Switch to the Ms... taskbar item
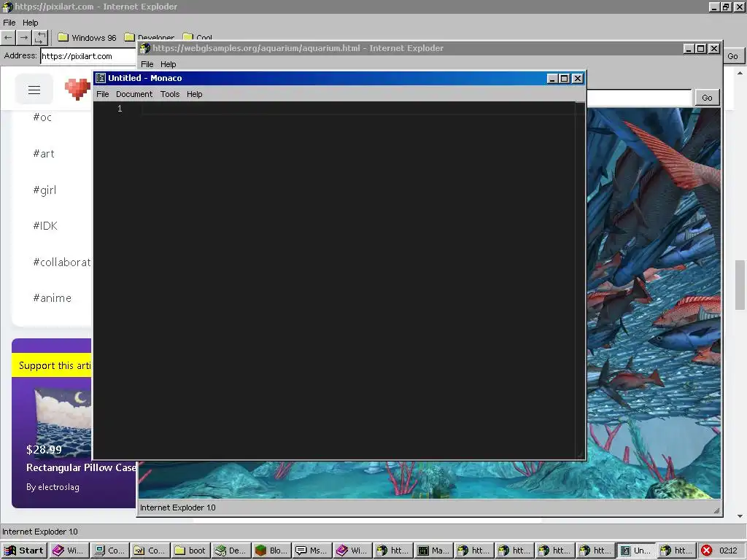 [x=311, y=551]
